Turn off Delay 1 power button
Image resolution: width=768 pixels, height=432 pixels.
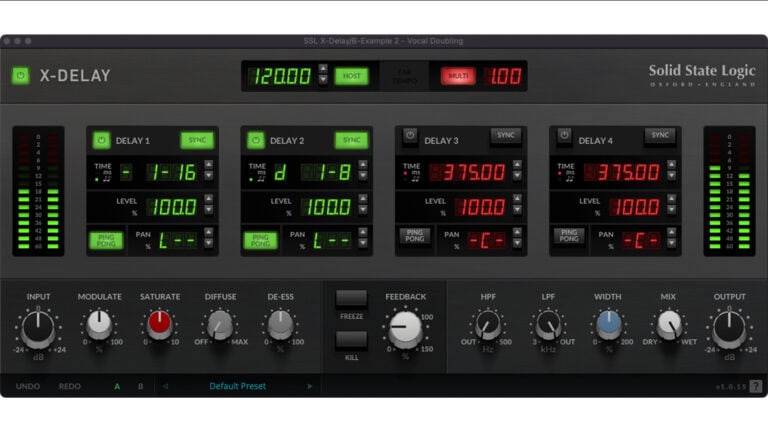101,140
